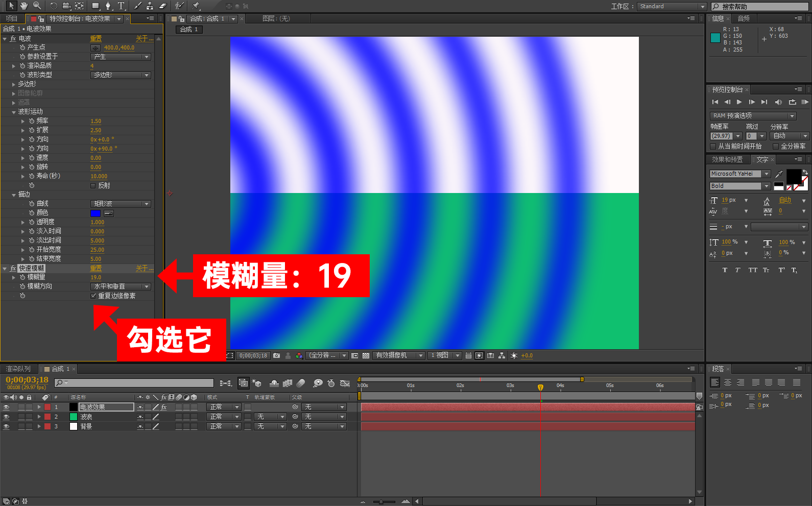Enable Motion Blur for timeline
The image size is (812, 506).
(301, 383)
